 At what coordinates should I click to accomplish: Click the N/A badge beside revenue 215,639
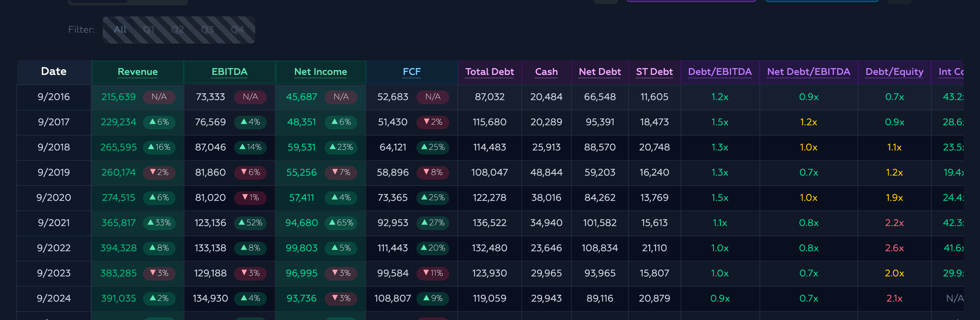[x=159, y=97]
